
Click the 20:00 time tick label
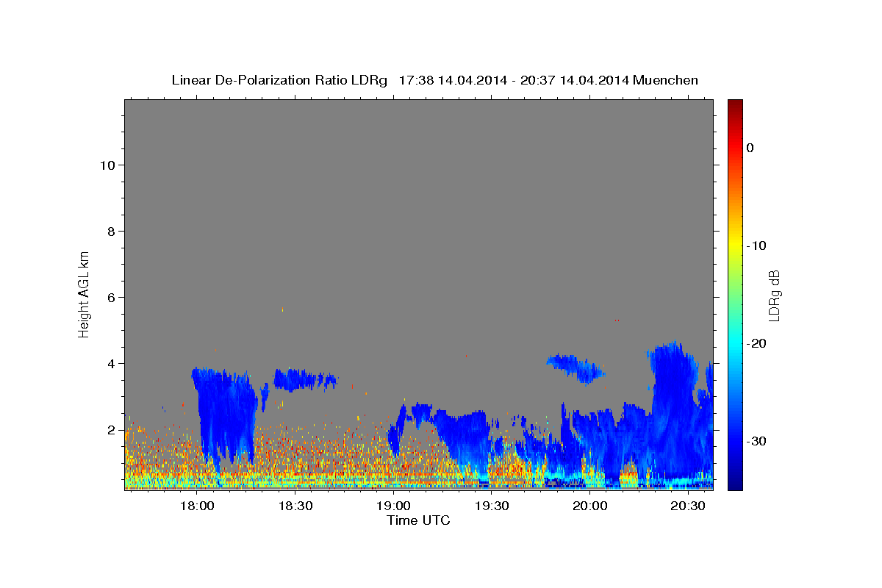pyautogui.click(x=589, y=506)
